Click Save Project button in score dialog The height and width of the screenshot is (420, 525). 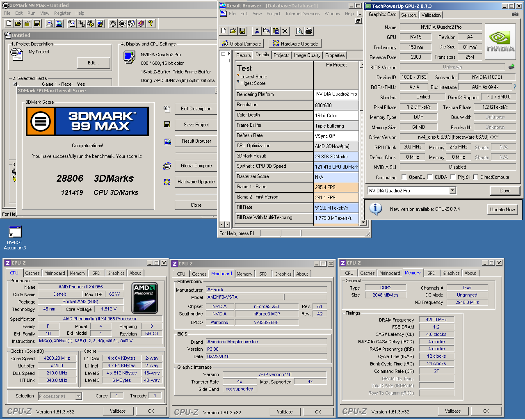(196, 125)
